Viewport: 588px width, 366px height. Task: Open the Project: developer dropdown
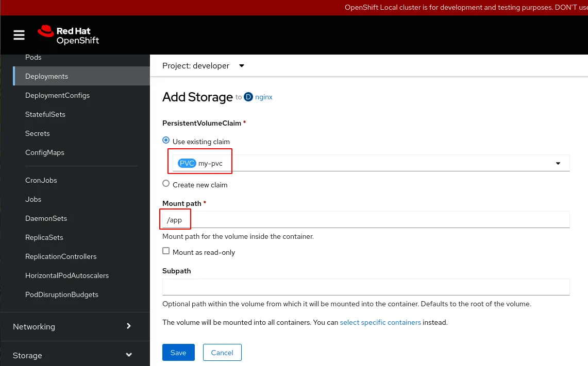click(204, 66)
